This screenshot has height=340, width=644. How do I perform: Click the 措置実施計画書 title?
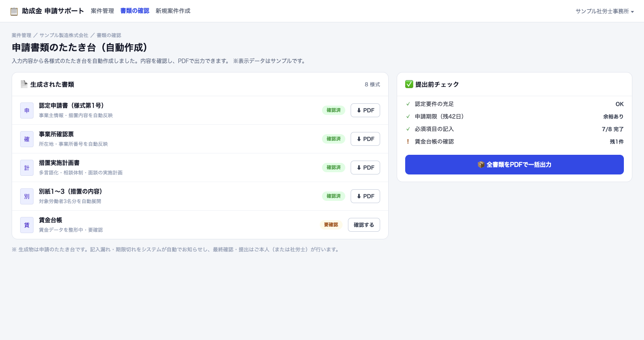tap(59, 163)
